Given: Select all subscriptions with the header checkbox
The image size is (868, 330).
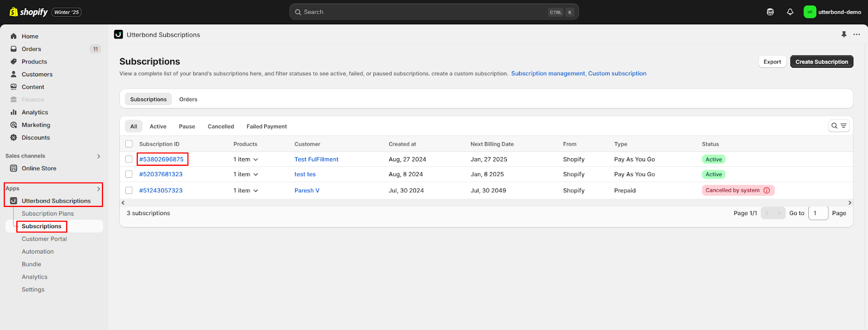Looking at the screenshot, I should (129, 144).
